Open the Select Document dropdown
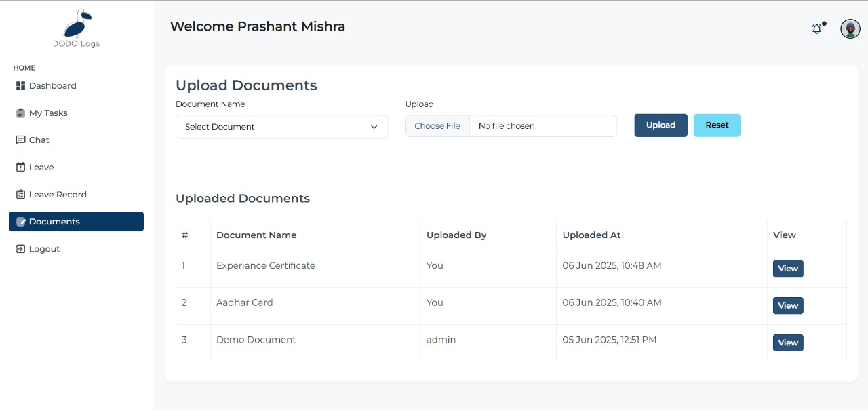 281,127
